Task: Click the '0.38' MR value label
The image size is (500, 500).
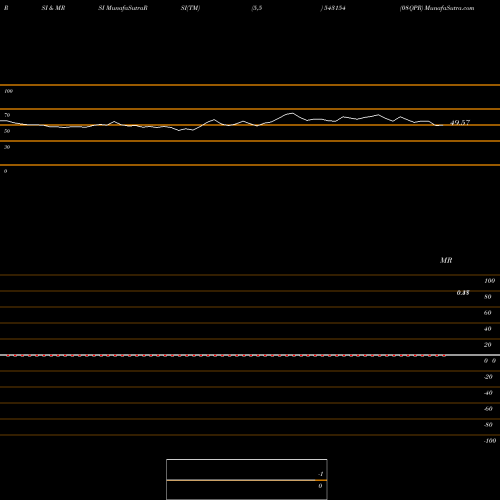Action: [463, 293]
